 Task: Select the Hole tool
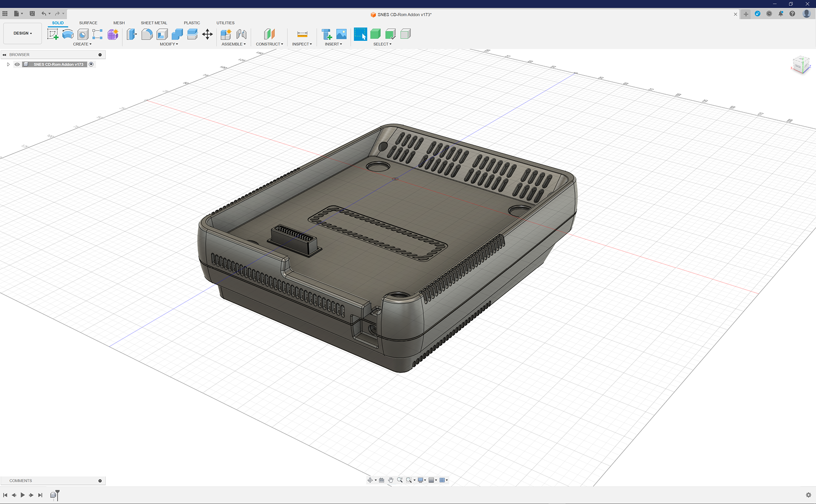pos(83,34)
